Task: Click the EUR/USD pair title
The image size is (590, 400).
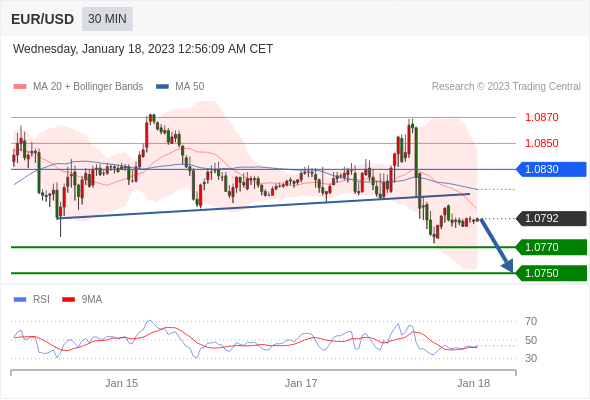Action: 43,19
